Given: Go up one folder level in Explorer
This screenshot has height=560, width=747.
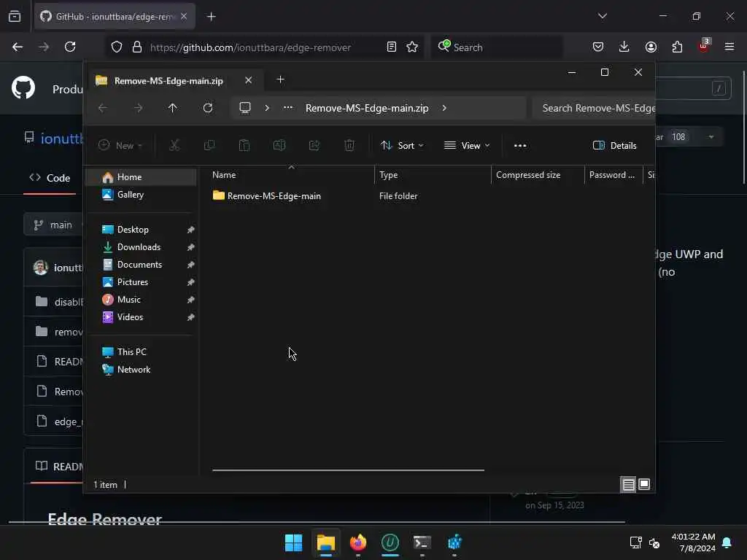Looking at the screenshot, I should (172, 108).
